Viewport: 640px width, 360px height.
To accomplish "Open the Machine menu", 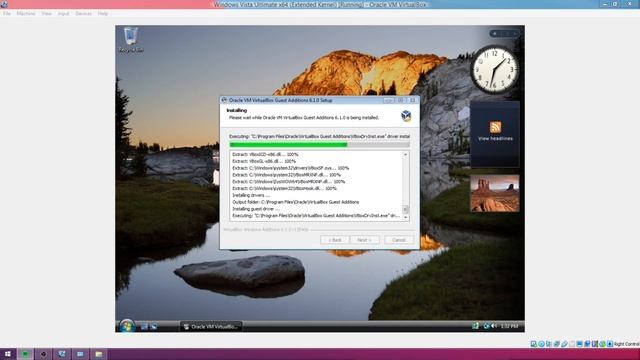I will (26, 13).
